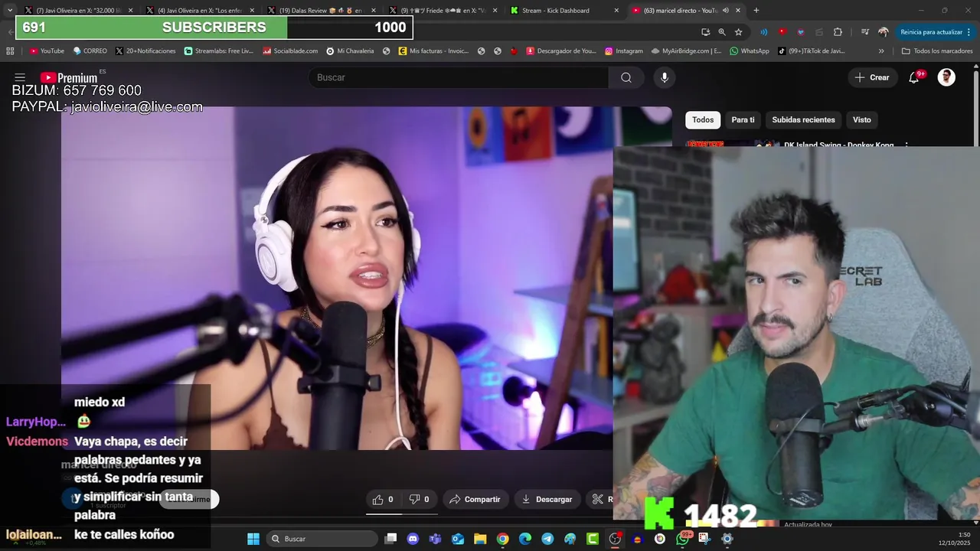Like the video with thumbs up
Viewport: 980px width, 551px height.
pyautogui.click(x=383, y=499)
